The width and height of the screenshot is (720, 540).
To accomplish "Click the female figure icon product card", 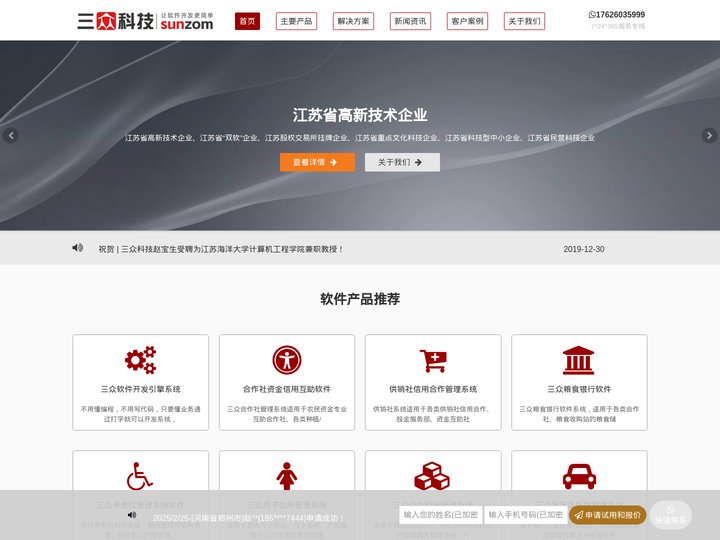I will coord(287,476).
